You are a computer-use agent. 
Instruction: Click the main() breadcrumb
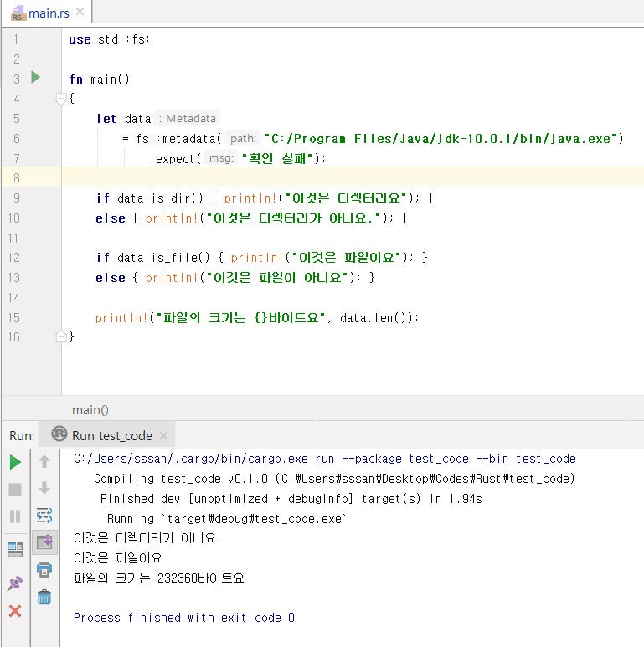pos(90,410)
